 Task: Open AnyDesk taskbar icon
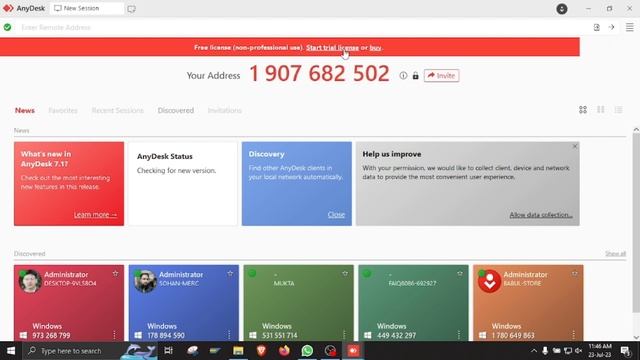point(353,351)
